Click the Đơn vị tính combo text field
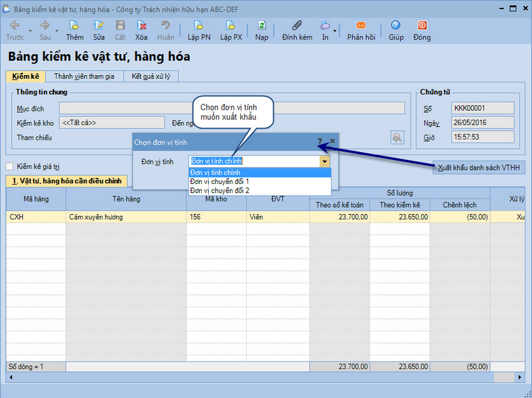The width and height of the screenshot is (532, 398). tap(254, 161)
